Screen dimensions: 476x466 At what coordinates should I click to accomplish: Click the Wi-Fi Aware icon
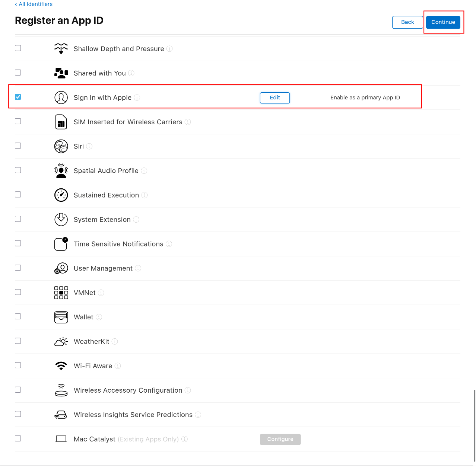coord(61,366)
